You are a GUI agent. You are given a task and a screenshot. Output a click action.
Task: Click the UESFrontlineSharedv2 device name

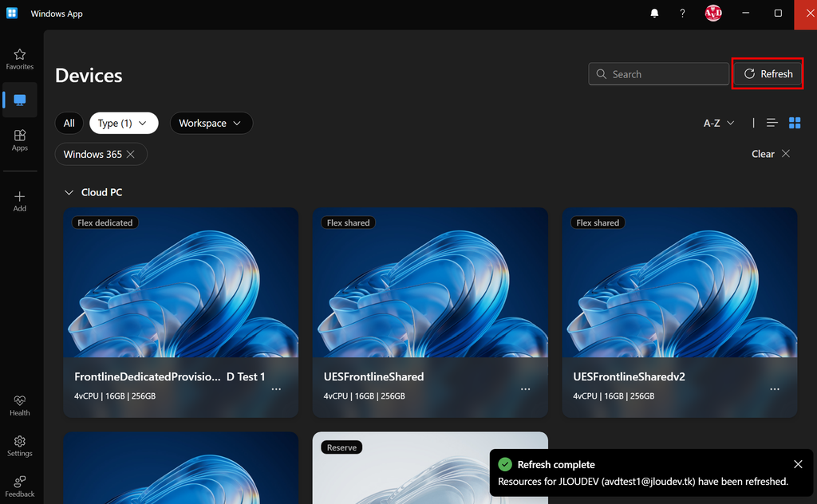tap(629, 376)
